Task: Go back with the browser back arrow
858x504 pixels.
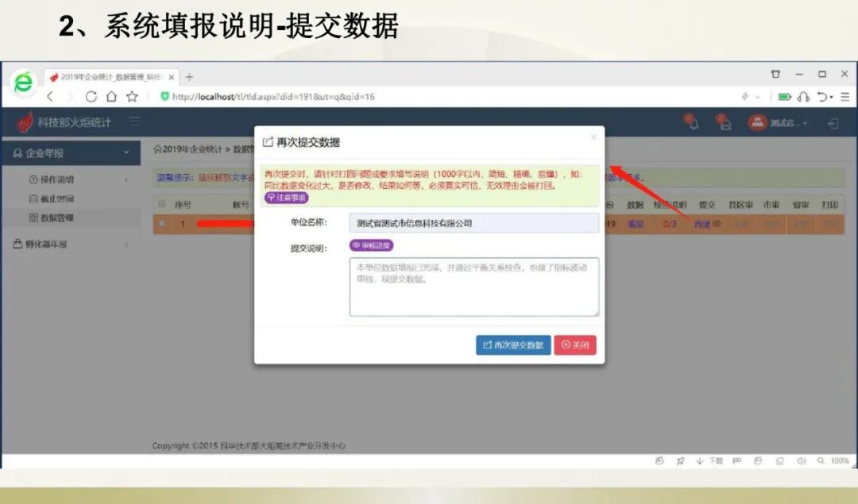Action: coord(50,97)
